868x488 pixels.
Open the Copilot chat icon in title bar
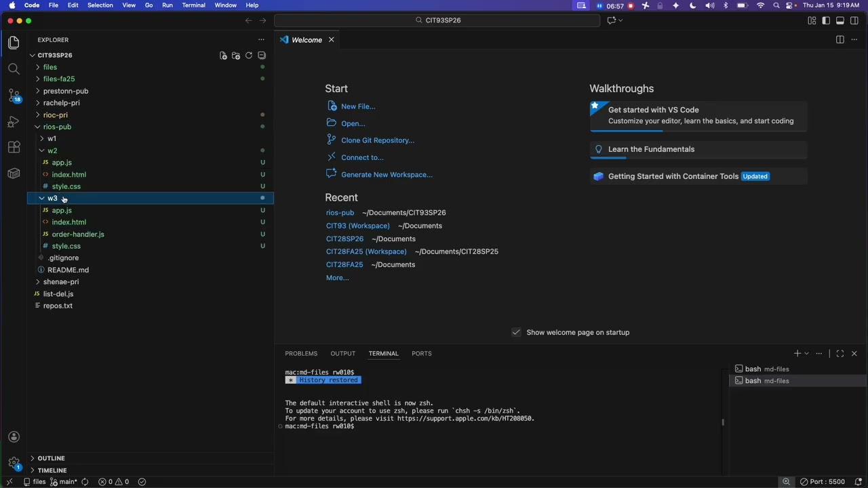(612, 20)
